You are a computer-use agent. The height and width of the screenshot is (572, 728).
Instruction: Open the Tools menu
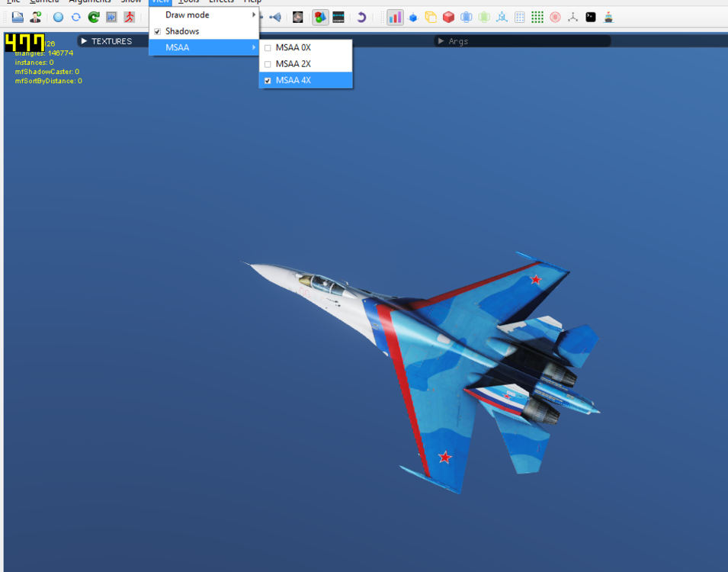pyautogui.click(x=188, y=2)
